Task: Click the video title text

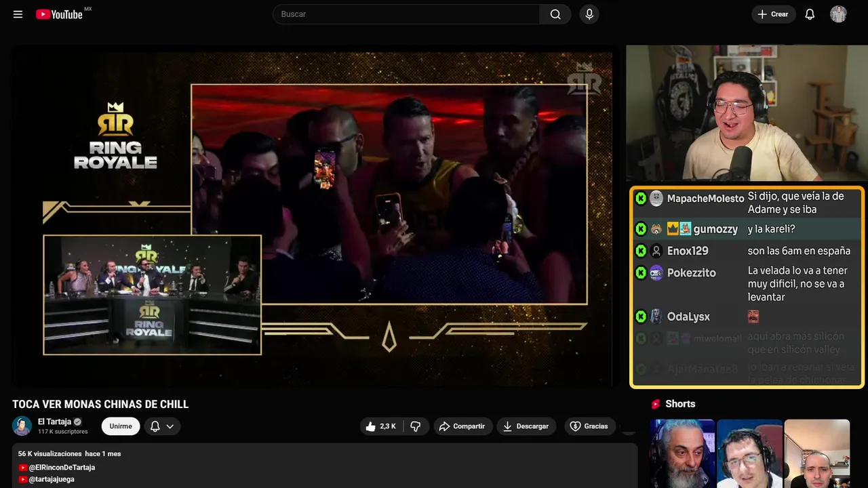Action: pos(100,405)
